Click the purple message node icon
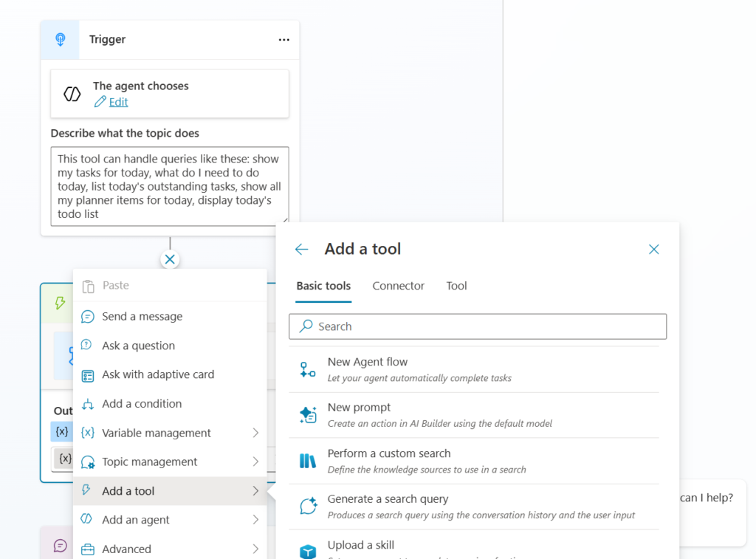Viewport: 756px width, 559px height. coord(61,546)
